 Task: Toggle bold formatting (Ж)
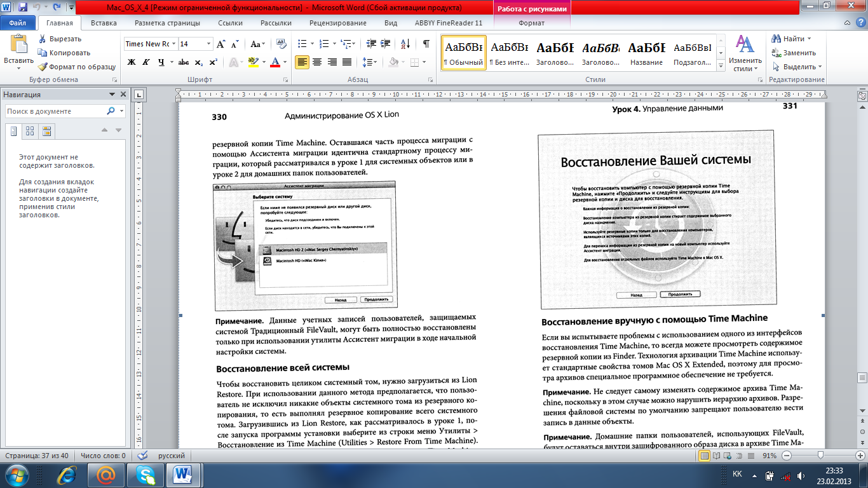[132, 62]
